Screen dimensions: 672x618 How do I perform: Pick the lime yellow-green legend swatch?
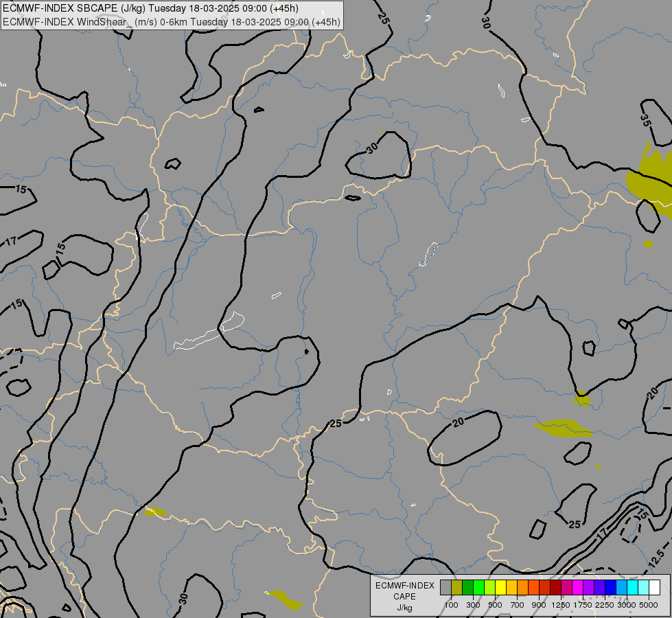[490, 587]
